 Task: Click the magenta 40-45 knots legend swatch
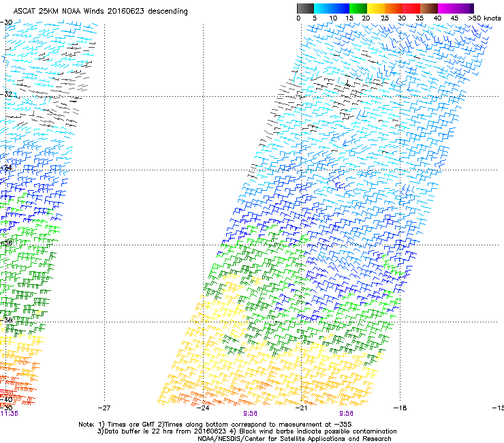point(447,8)
